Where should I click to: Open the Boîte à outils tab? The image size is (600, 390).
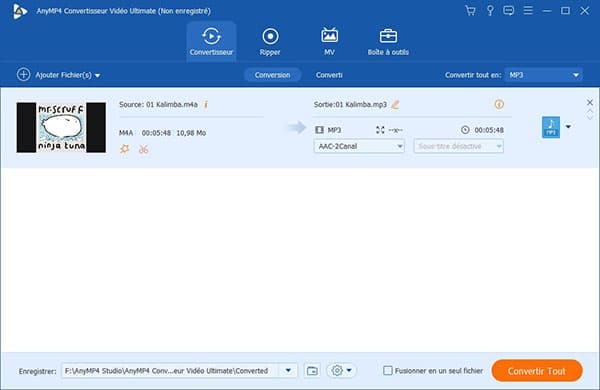[388, 41]
